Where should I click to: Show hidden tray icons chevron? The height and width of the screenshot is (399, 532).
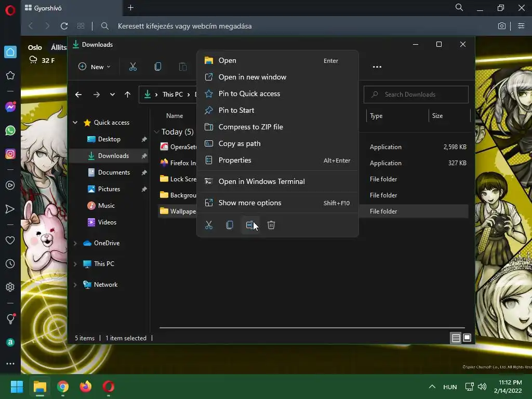[x=432, y=387]
